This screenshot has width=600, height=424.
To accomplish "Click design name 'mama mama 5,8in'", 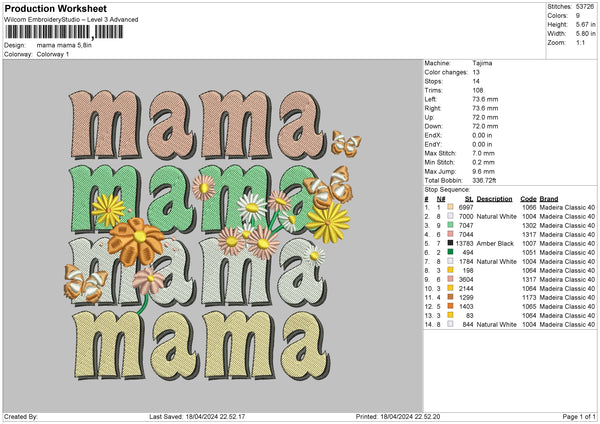I will point(64,45).
